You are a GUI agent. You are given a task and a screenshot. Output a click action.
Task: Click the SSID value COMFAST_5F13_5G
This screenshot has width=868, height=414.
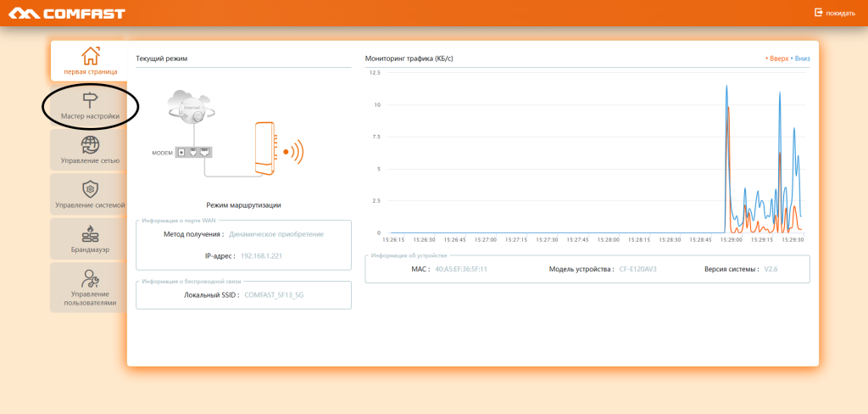point(273,295)
